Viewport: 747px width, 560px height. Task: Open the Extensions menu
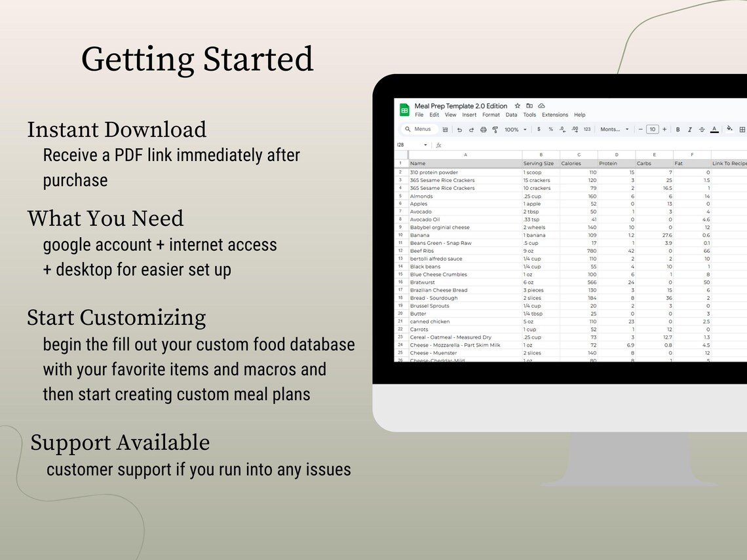pos(556,115)
